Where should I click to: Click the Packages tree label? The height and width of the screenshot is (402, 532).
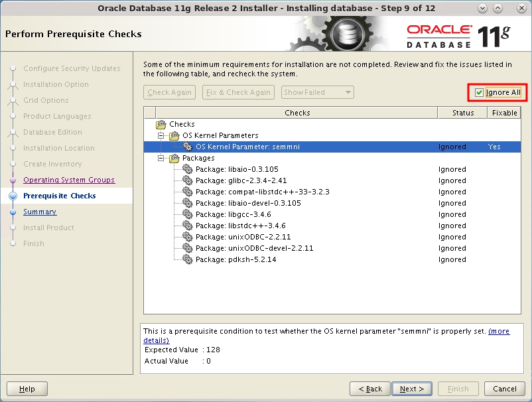coord(198,158)
